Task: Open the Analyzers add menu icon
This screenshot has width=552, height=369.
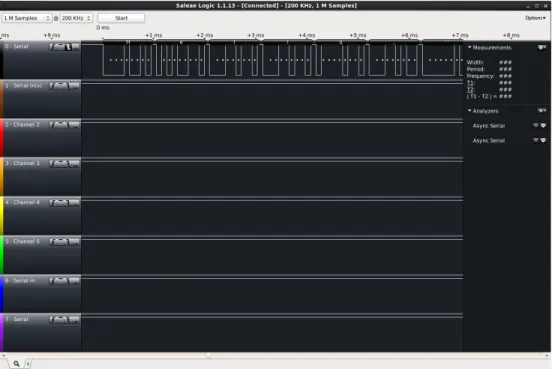Action: coord(542,111)
